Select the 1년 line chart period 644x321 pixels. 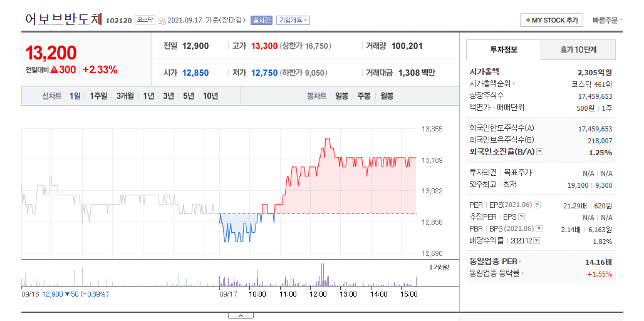pyautogui.click(x=148, y=96)
